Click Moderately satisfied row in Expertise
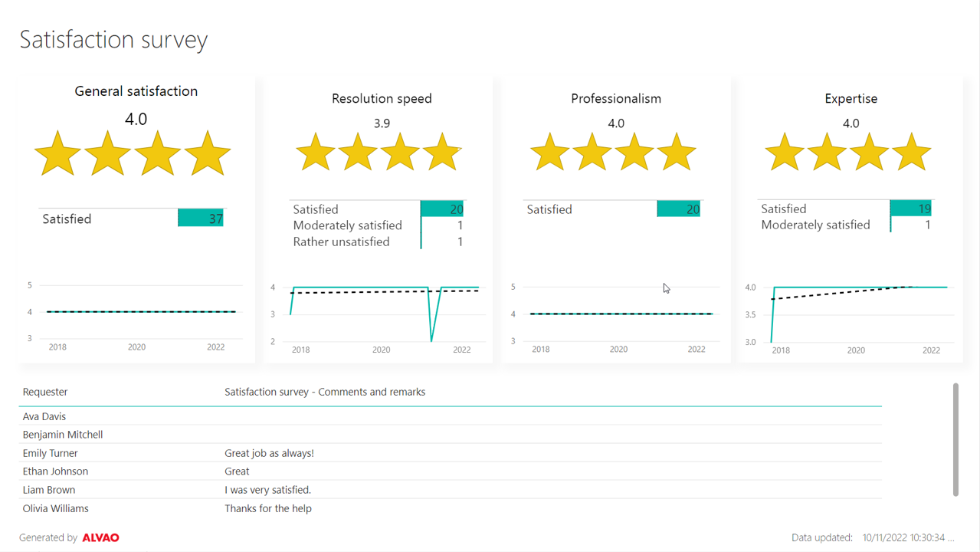 click(815, 225)
